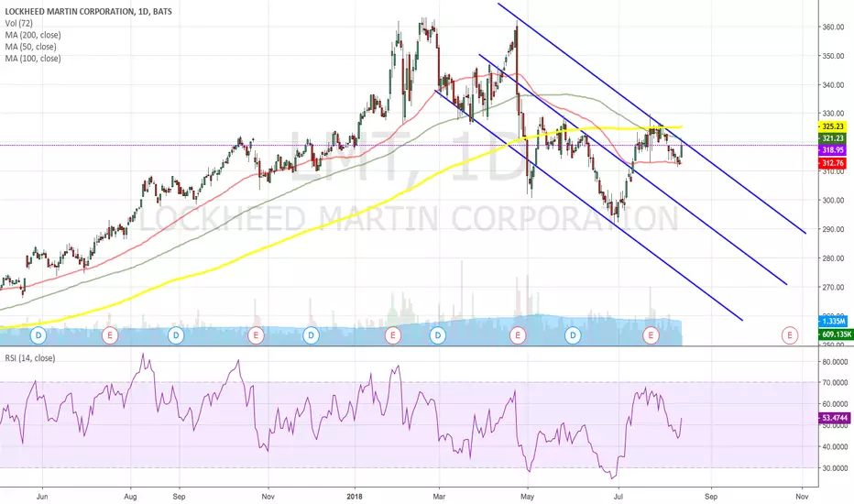Click the LOCKHEED MARTIN CORPORATION chart title

pos(88,11)
